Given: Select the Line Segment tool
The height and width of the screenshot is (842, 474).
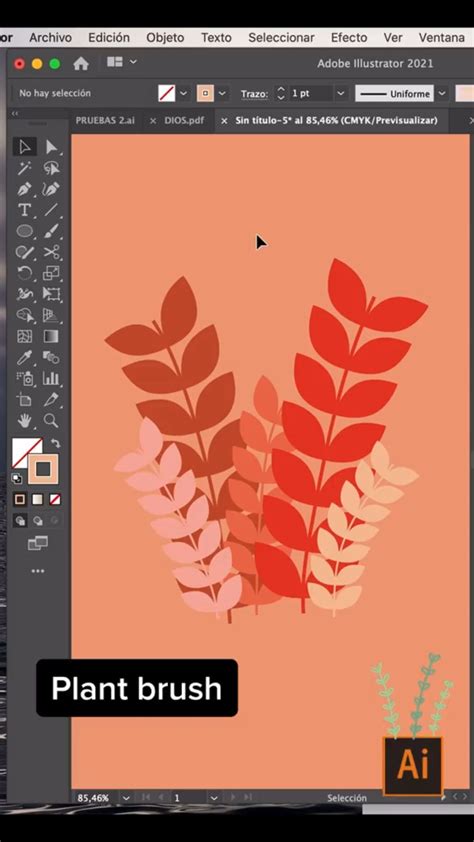Looking at the screenshot, I should pos(52,210).
